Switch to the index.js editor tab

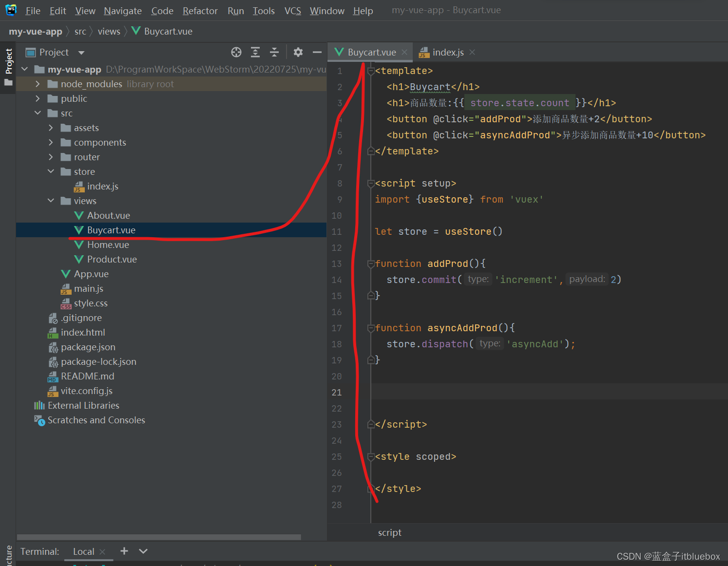click(x=448, y=52)
